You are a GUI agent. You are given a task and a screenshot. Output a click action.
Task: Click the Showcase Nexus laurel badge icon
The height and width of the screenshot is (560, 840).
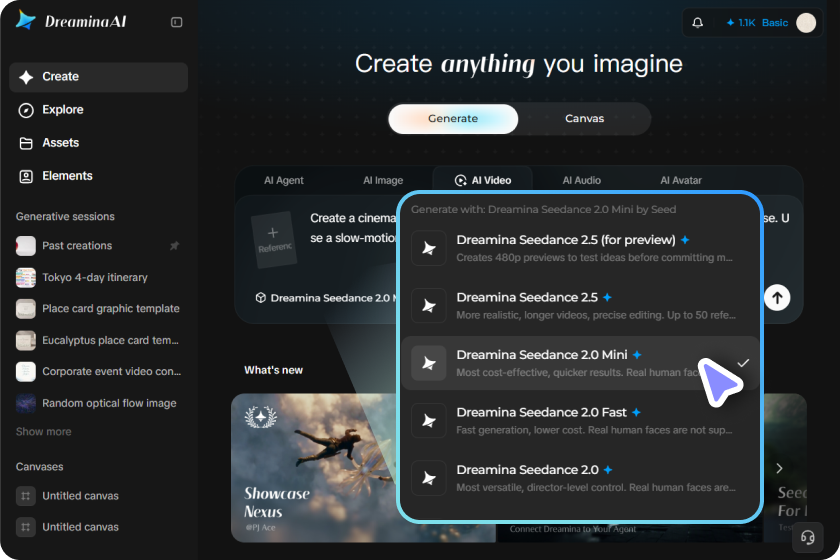[x=260, y=416]
